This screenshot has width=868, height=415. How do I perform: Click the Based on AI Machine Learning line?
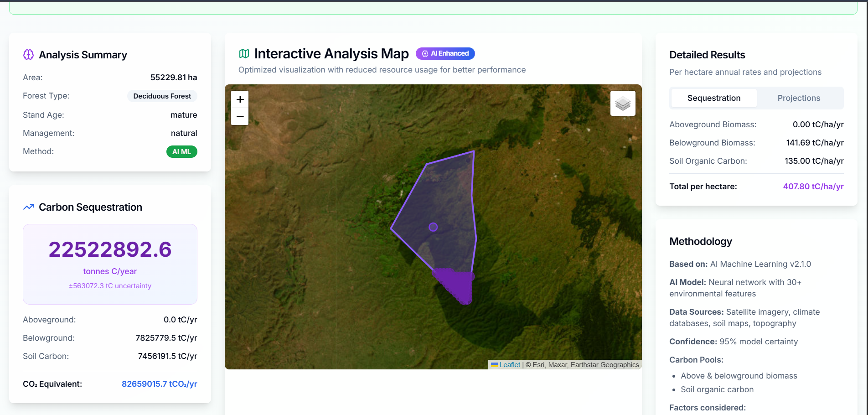tap(740, 264)
